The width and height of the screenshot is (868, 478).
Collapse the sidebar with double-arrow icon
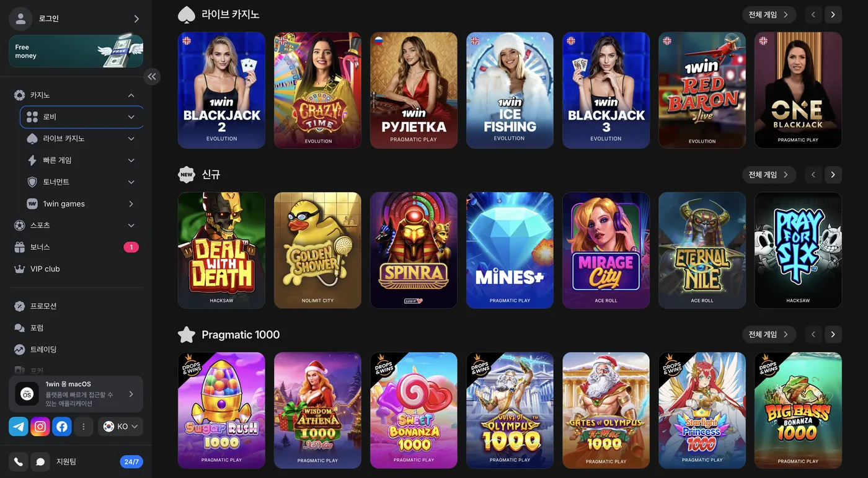coord(152,76)
